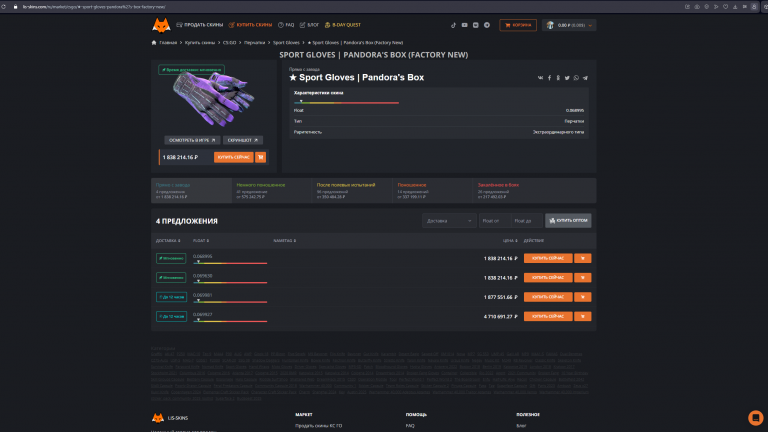Buy now the 1 877 551.66 ₽ offer

click(x=548, y=297)
